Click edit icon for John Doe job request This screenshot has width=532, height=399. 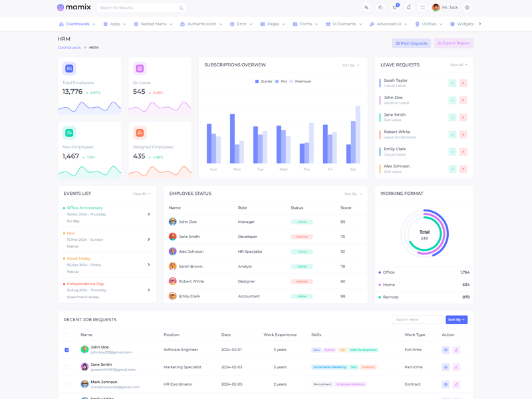[x=456, y=350]
